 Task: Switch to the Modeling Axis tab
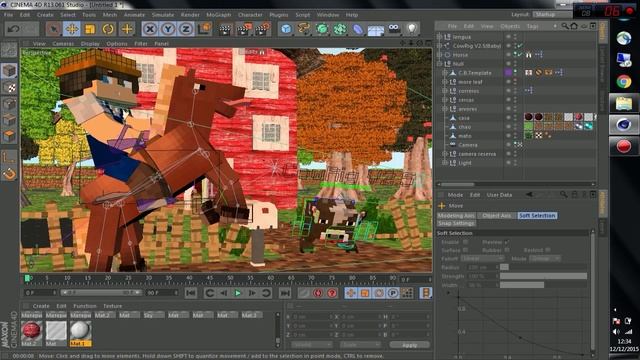click(456, 215)
